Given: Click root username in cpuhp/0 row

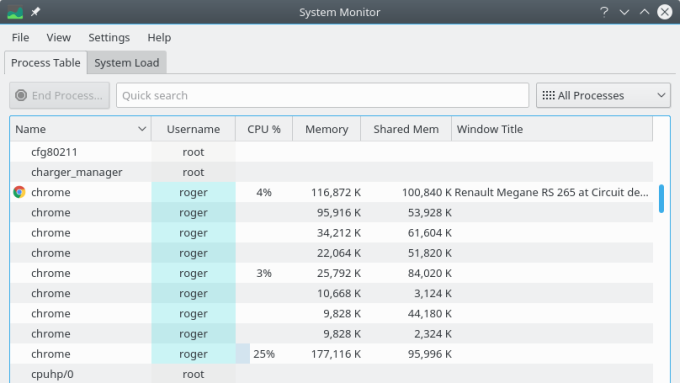Looking at the screenshot, I should coord(193,374).
